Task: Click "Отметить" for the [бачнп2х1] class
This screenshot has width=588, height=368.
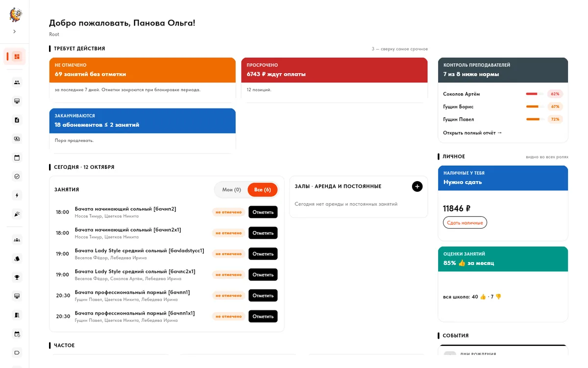Action: (263, 233)
